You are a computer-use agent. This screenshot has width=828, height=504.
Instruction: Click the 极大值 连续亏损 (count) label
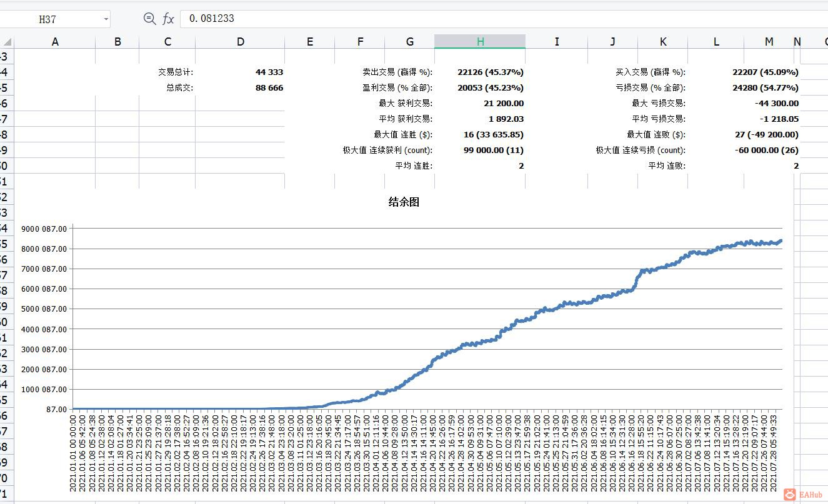641,150
